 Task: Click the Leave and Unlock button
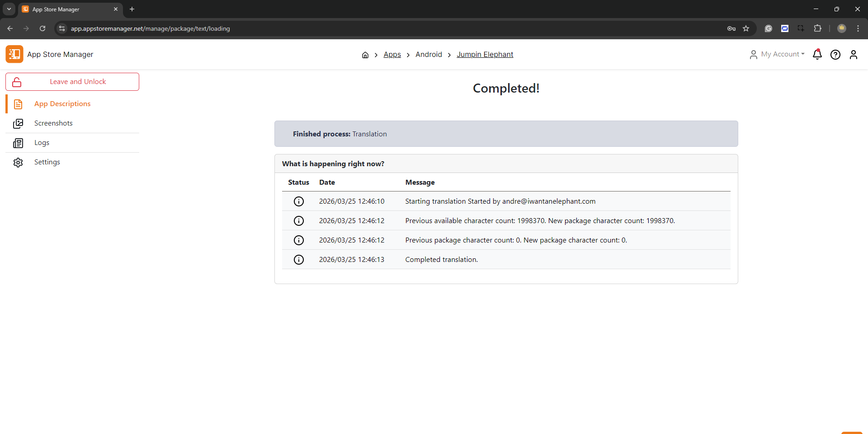(x=72, y=82)
